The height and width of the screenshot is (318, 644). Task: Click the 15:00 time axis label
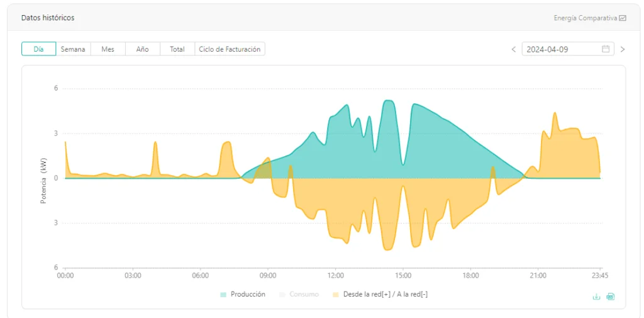403,275
